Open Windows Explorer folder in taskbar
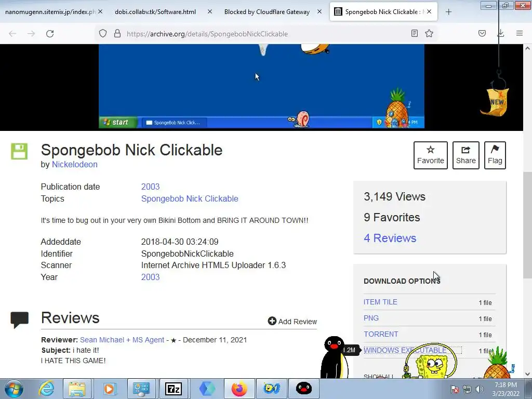 tap(77, 389)
